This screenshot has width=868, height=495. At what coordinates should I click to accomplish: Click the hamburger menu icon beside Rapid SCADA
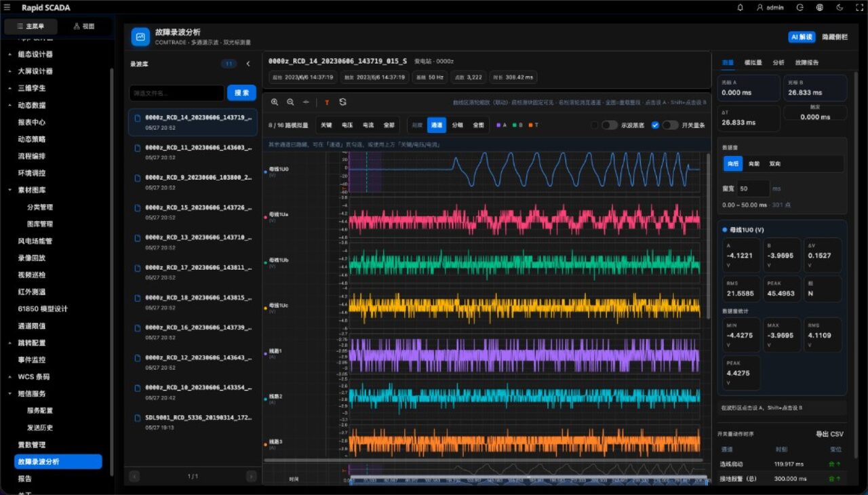7,7
